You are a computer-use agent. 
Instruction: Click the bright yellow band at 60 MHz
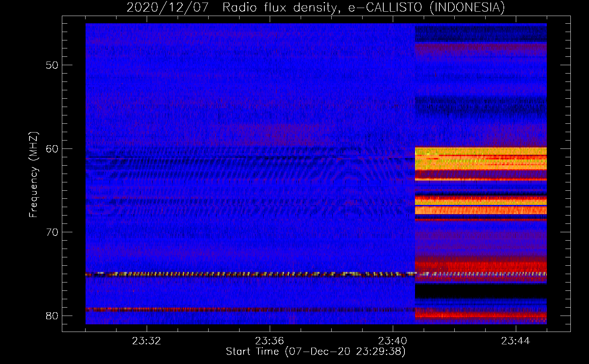tap(481, 159)
